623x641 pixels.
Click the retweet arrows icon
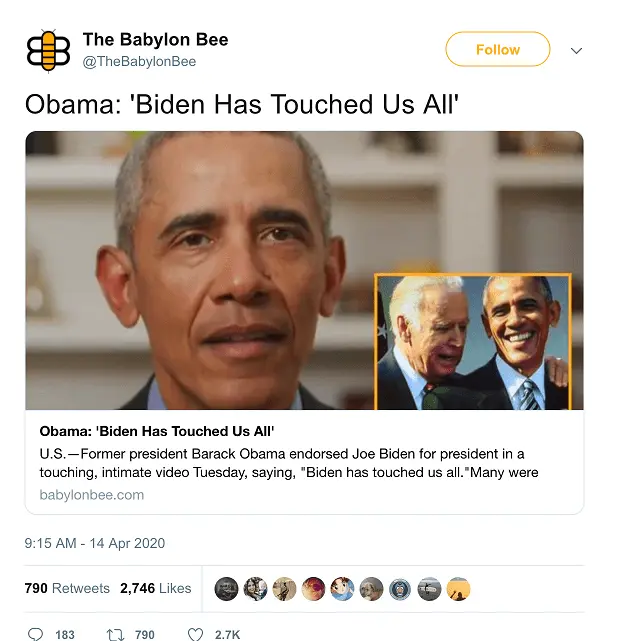(x=115, y=634)
